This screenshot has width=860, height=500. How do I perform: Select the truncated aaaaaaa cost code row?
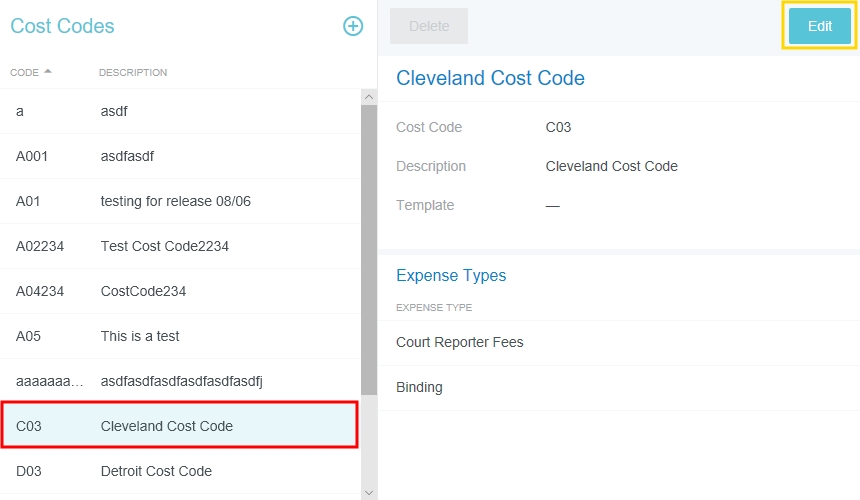click(x=180, y=382)
